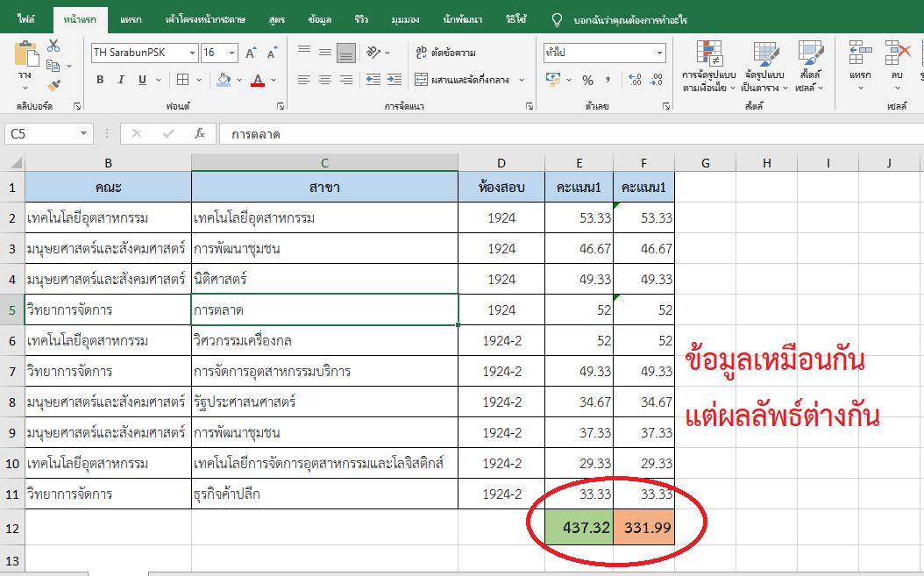Open the Merge and Center dropdown arrow
The height and width of the screenshot is (576, 924).
coord(522,80)
